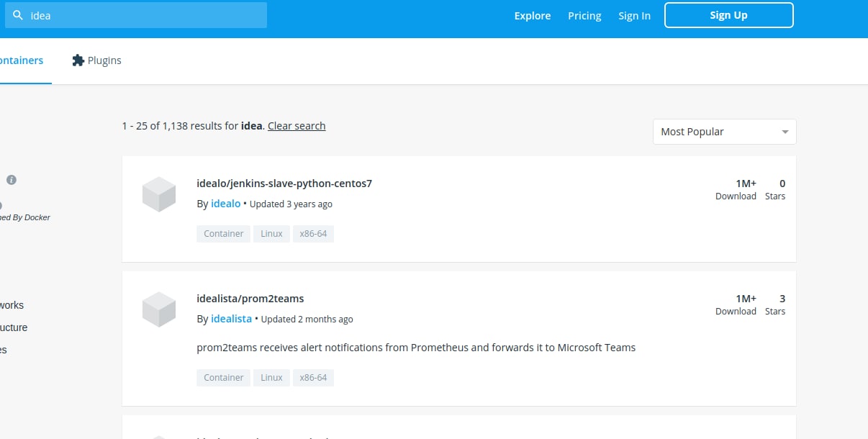Open idealista/prom2teams repository title
Viewport: 868px width, 439px height.
pyautogui.click(x=250, y=299)
